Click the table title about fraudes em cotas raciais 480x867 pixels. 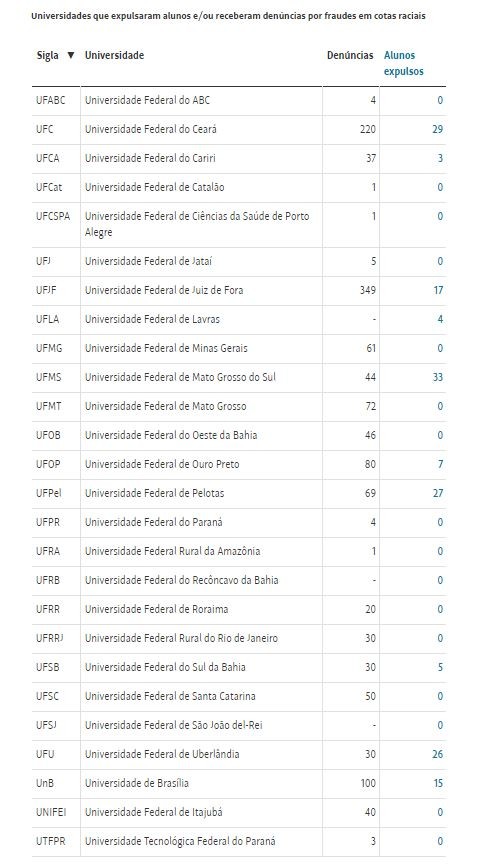tap(228, 16)
